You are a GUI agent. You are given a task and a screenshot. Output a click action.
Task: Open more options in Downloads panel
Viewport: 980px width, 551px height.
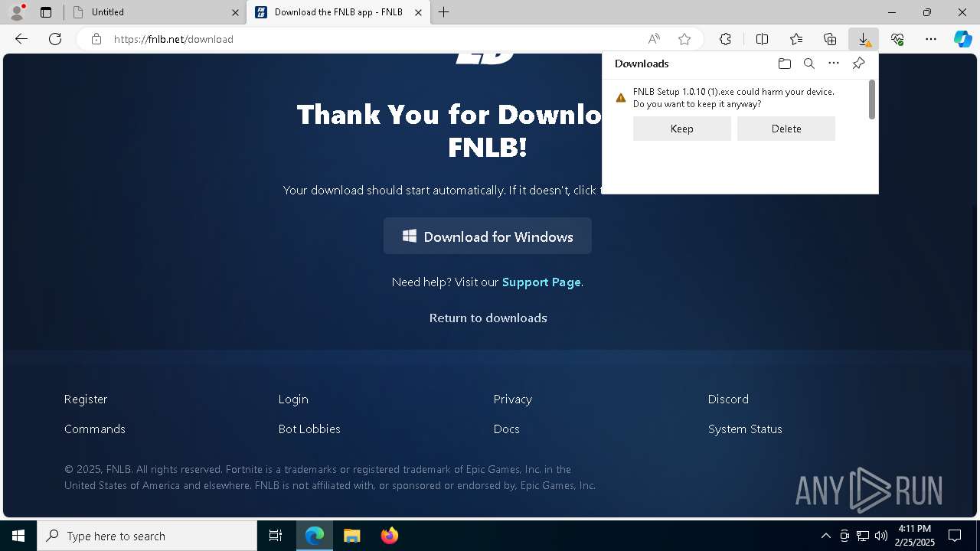834,64
